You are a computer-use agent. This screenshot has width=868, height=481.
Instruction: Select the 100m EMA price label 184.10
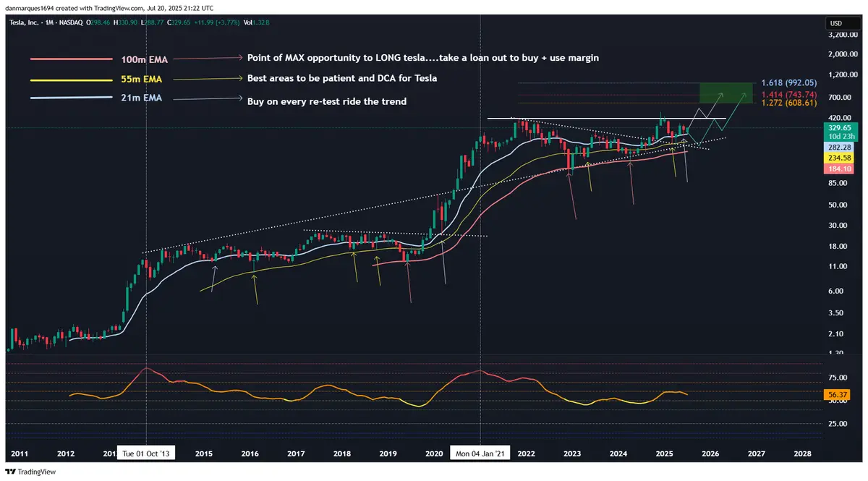coord(839,169)
